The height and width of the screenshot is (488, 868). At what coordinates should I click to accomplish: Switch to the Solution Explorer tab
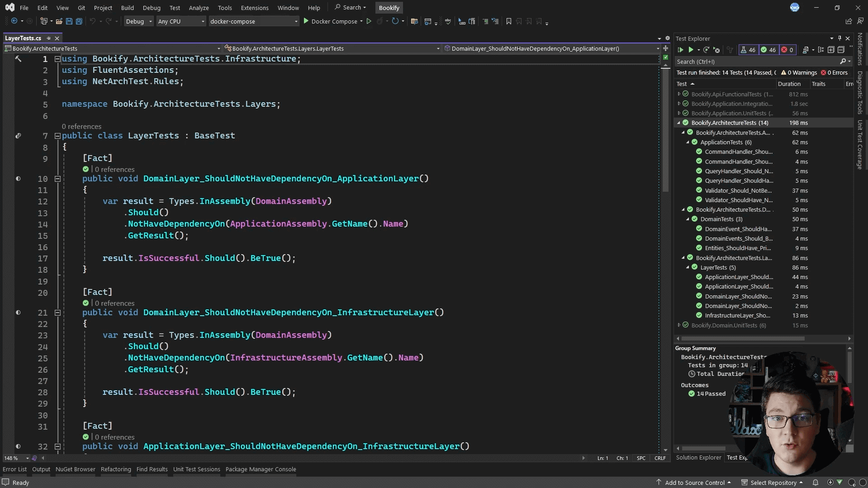click(698, 457)
